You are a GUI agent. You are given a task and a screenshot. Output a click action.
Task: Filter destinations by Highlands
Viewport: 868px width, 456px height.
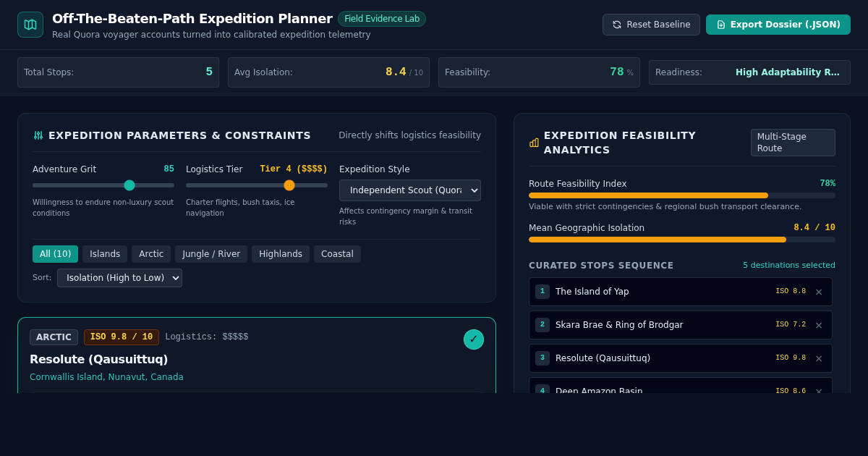click(281, 254)
